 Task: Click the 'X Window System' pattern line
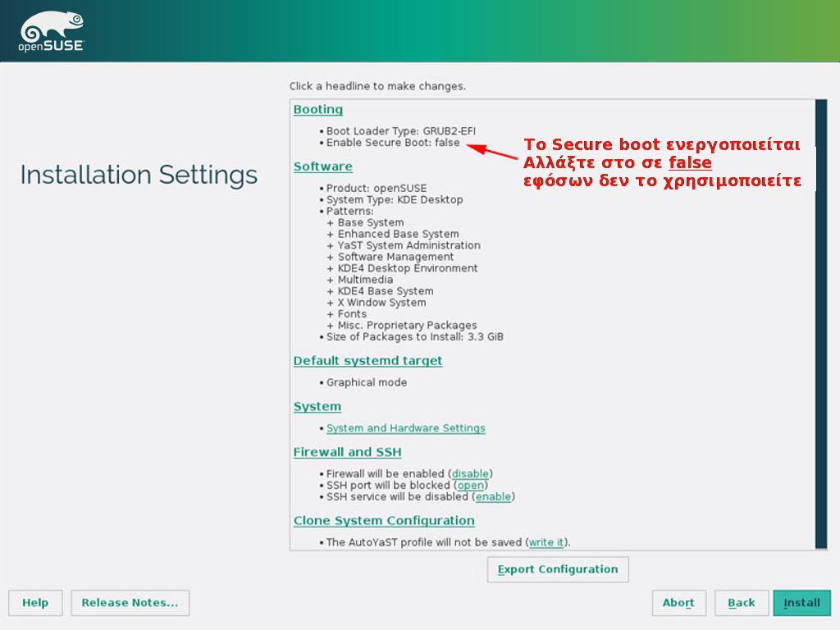click(x=381, y=303)
